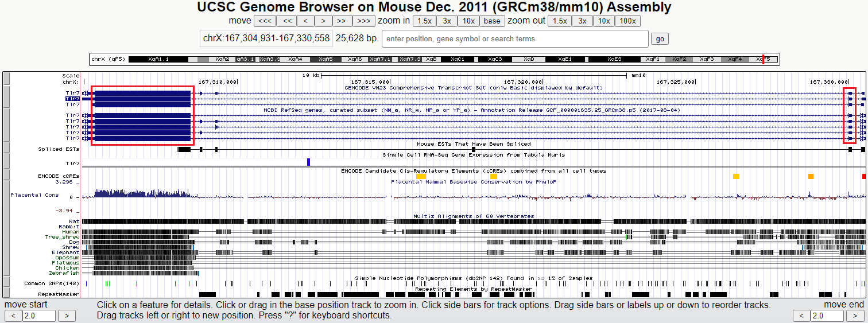868x323 pixels.
Task: Select the XqA5 band on the ideogram
Action: (326, 59)
